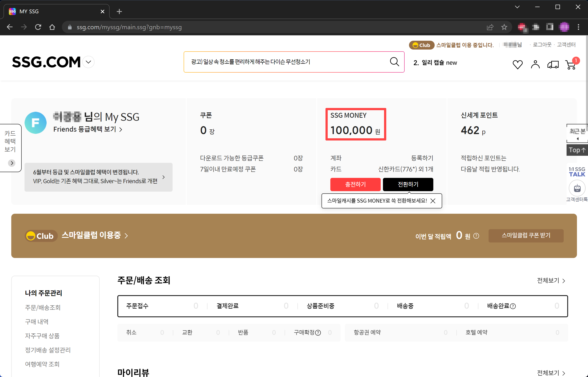This screenshot has height=377, width=588.
Task: Open Friends 등급혜택 보기 link
Action: click(88, 129)
